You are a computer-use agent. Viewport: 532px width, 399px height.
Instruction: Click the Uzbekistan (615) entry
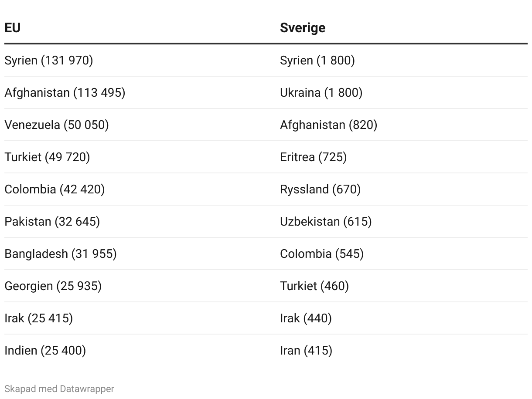point(326,221)
